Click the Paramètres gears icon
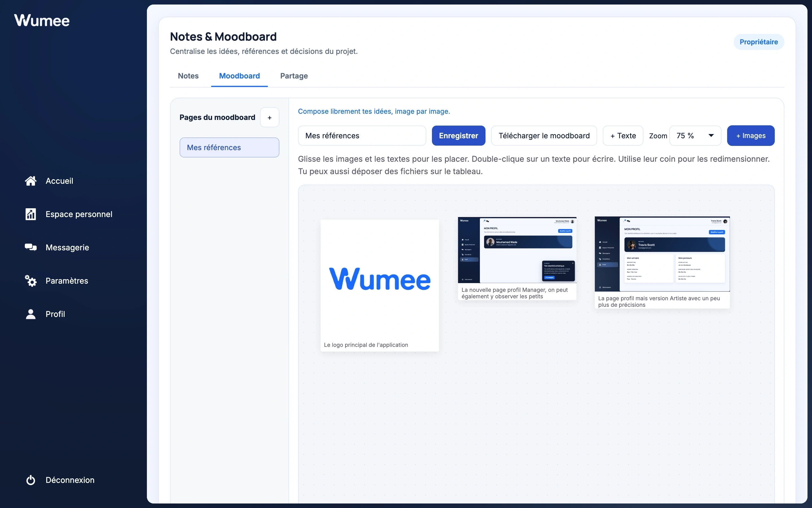Image resolution: width=812 pixels, height=508 pixels. [30, 281]
